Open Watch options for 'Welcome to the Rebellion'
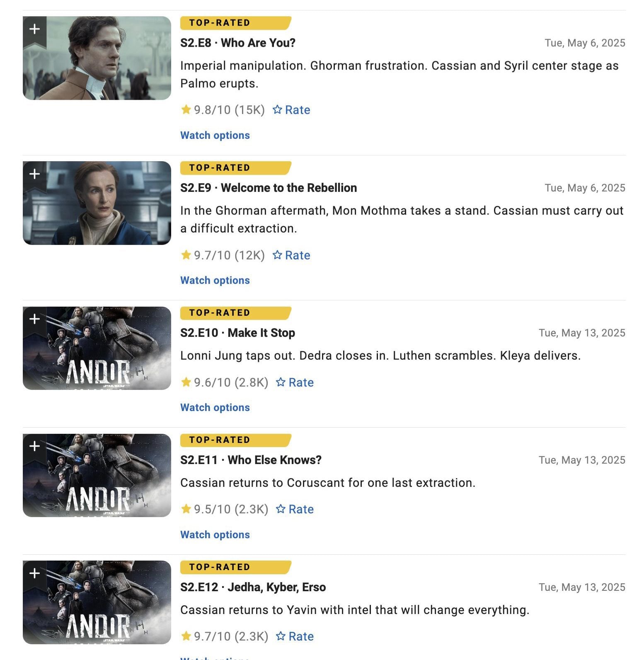Image resolution: width=644 pixels, height=660 pixels. pos(215,280)
